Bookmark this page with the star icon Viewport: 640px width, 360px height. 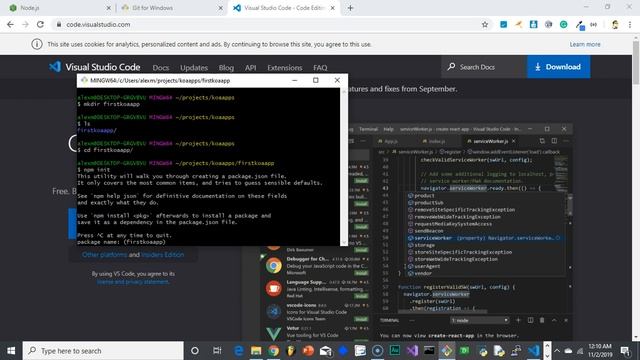click(484, 24)
